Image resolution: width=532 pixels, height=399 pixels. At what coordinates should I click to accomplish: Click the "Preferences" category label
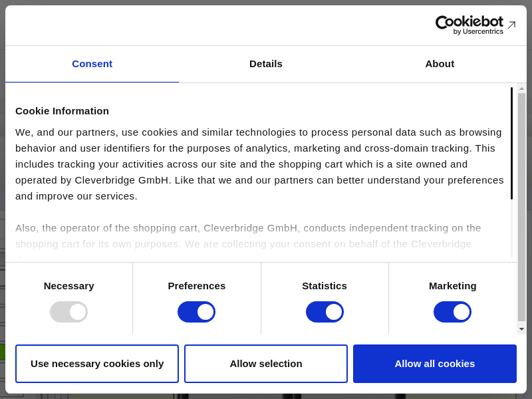pyautogui.click(x=196, y=286)
